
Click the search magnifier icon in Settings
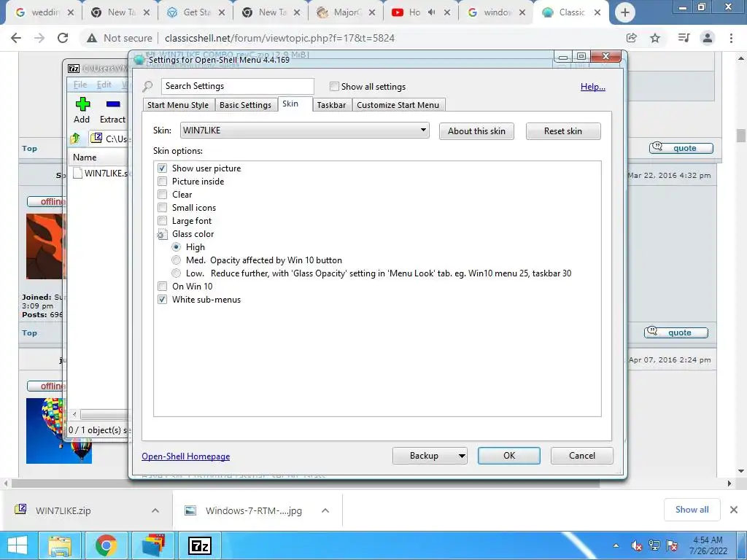147,87
